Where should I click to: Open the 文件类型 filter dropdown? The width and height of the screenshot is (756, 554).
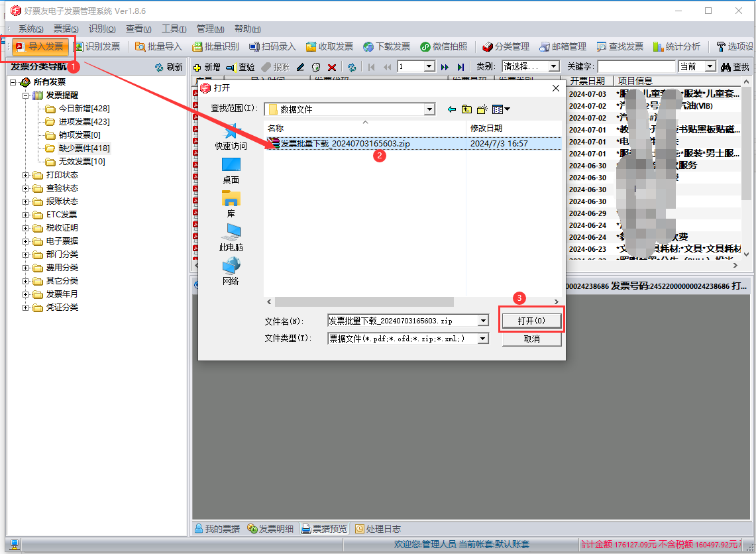(483, 339)
